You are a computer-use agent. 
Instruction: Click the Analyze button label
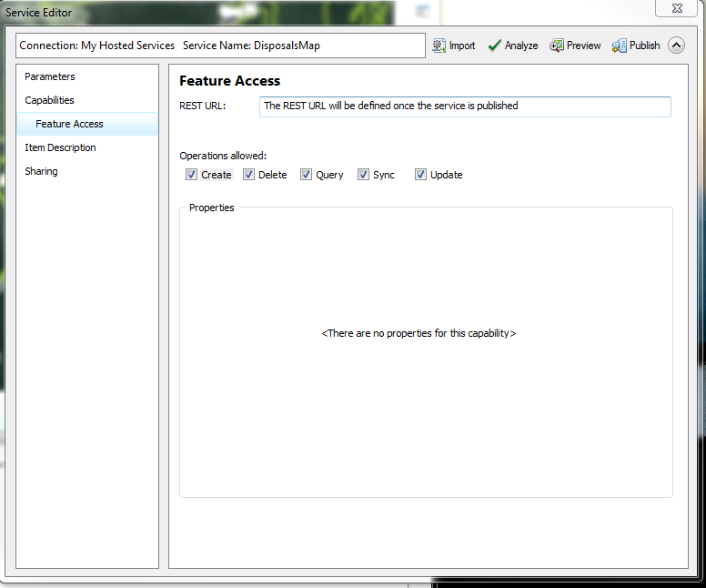[x=521, y=46]
